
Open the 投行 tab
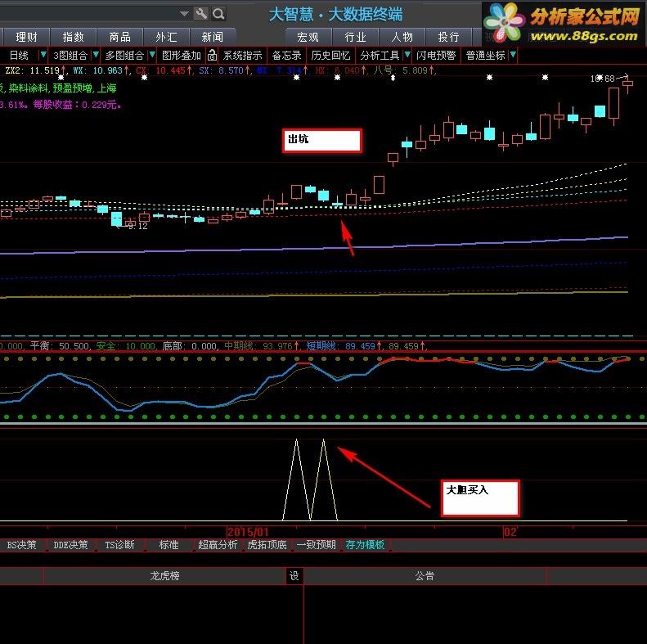click(x=448, y=37)
